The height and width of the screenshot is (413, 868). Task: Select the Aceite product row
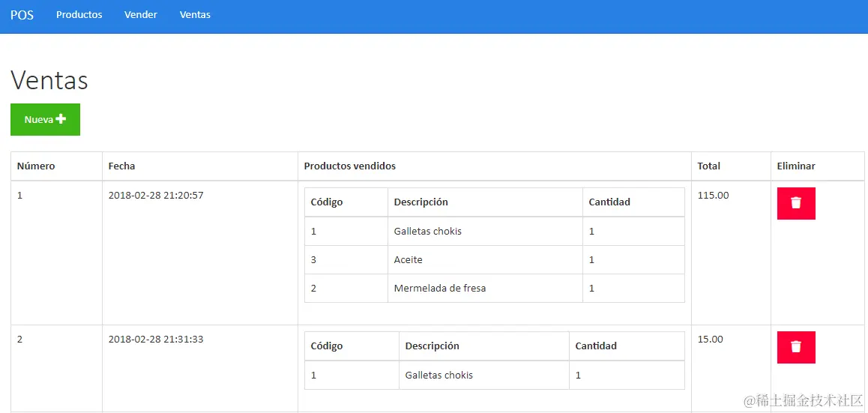click(409, 260)
